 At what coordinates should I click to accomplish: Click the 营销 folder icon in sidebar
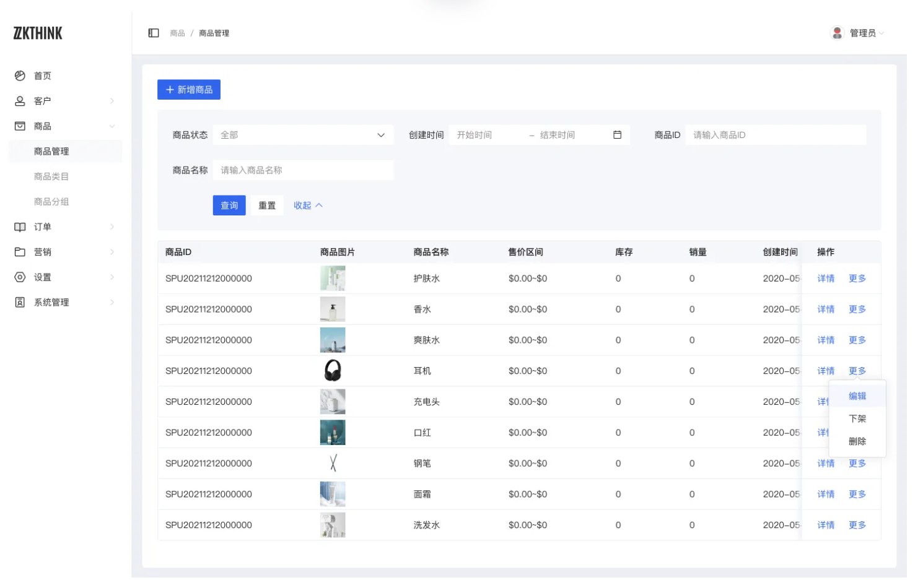click(20, 252)
